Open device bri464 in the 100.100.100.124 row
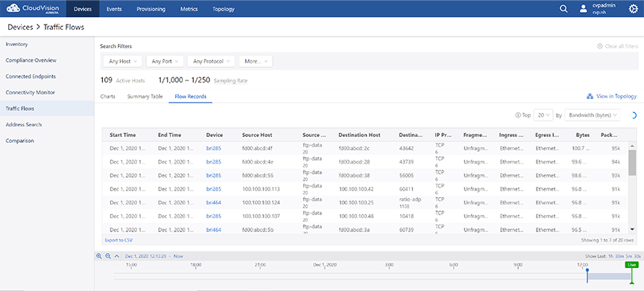This screenshot has height=291, width=644. tap(214, 202)
